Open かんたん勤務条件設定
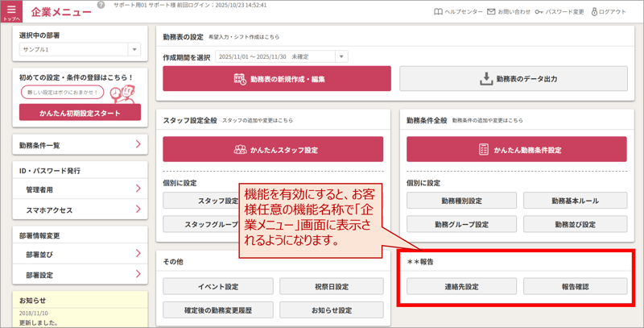644x328 pixels. [x=520, y=150]
